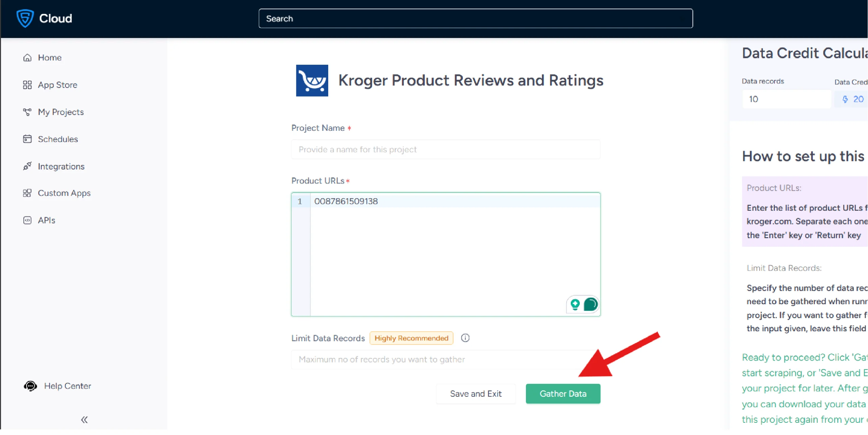868x435 pixels.
Task: Click the Data records field showing 10
Action: (x=786, y=99)
